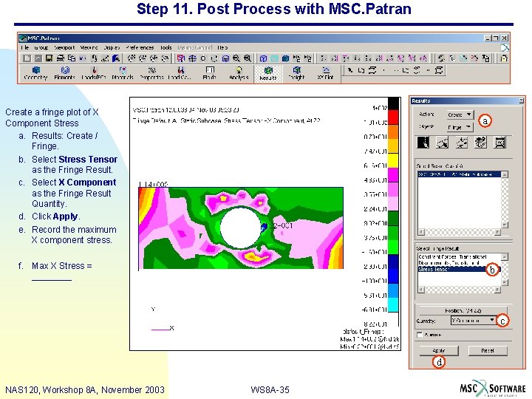This screenshot has width=532, height=399.
Task: Click the Apply button
Action: (439, 350)
